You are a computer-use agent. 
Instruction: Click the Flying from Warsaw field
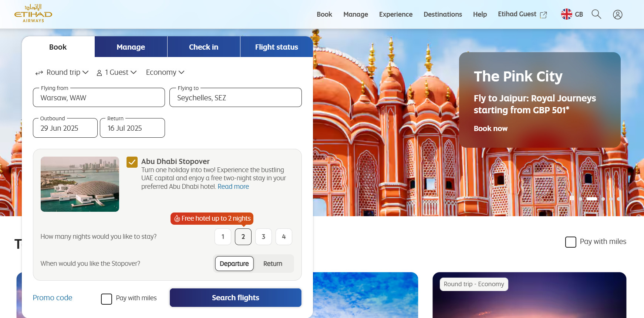99,98
